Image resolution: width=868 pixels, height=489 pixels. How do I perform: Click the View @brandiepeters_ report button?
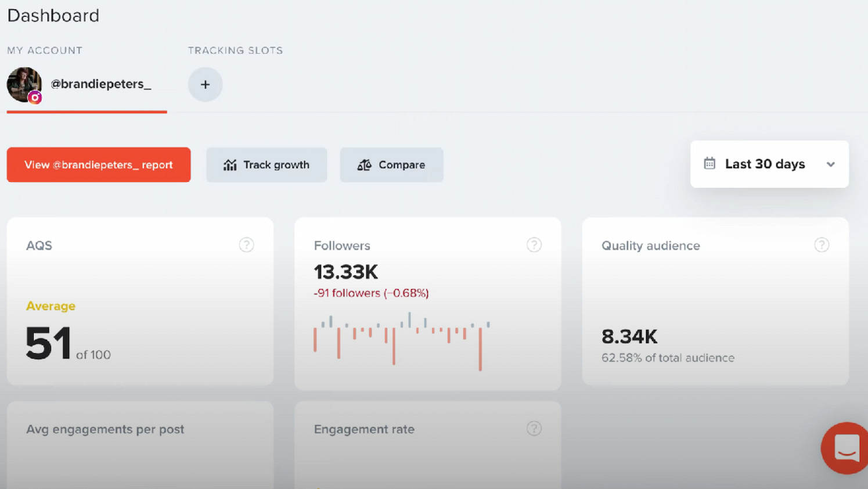tap(99, 164)
